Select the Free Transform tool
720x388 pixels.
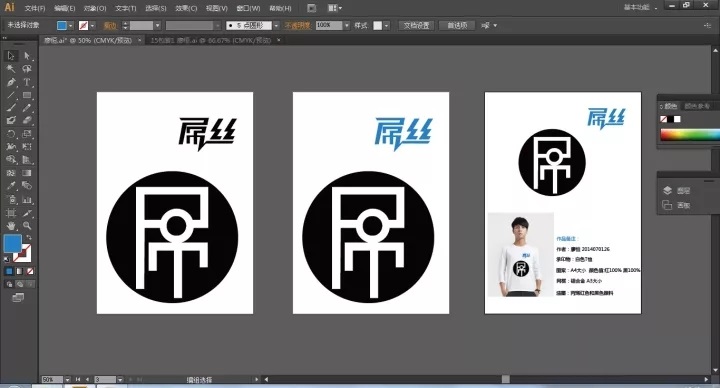(27, 147)
